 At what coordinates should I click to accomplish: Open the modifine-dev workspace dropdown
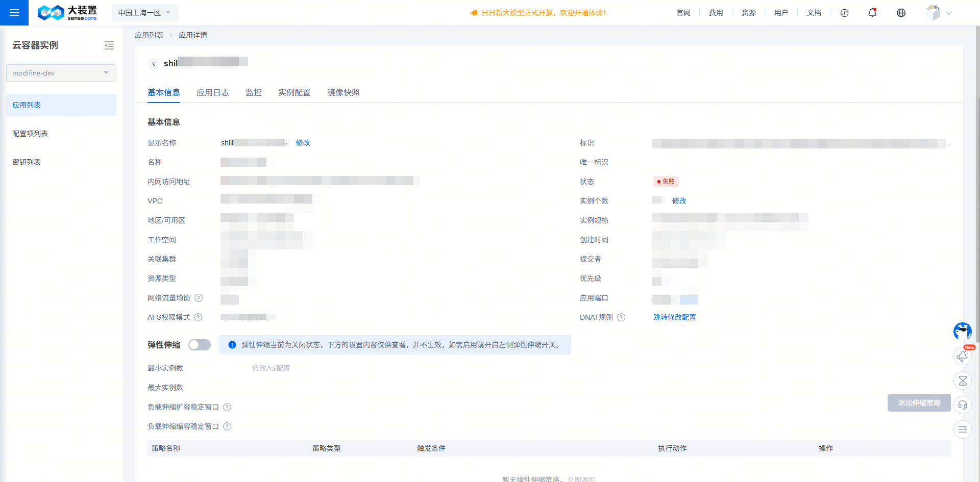61,73
